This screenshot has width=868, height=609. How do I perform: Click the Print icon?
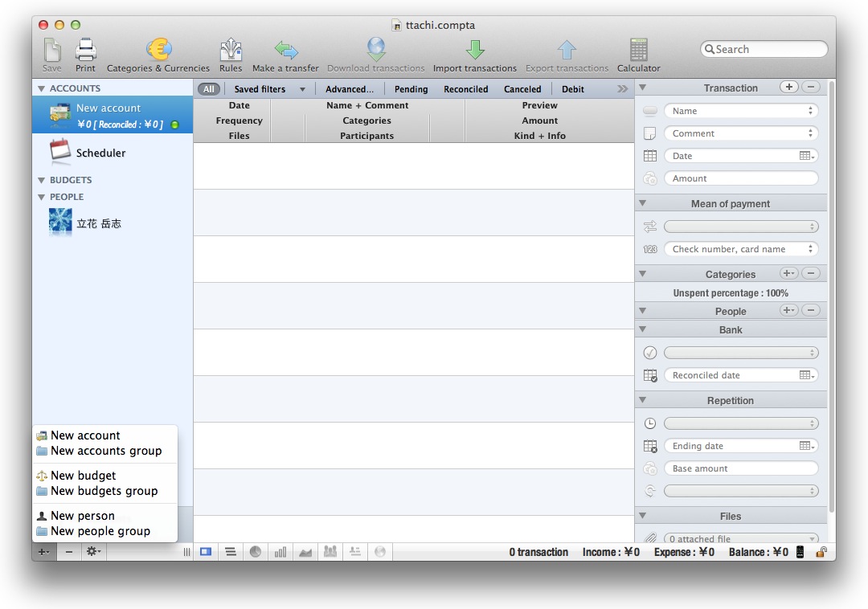point(86,51)
